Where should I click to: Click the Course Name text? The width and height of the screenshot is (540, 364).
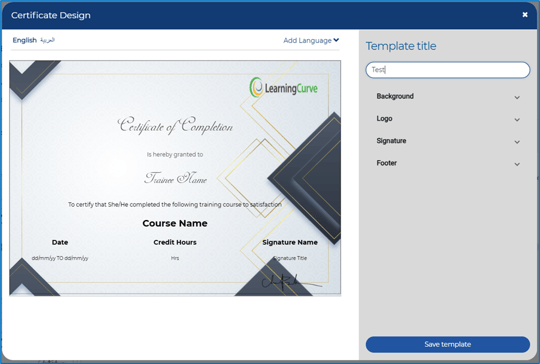coord(175,223)
